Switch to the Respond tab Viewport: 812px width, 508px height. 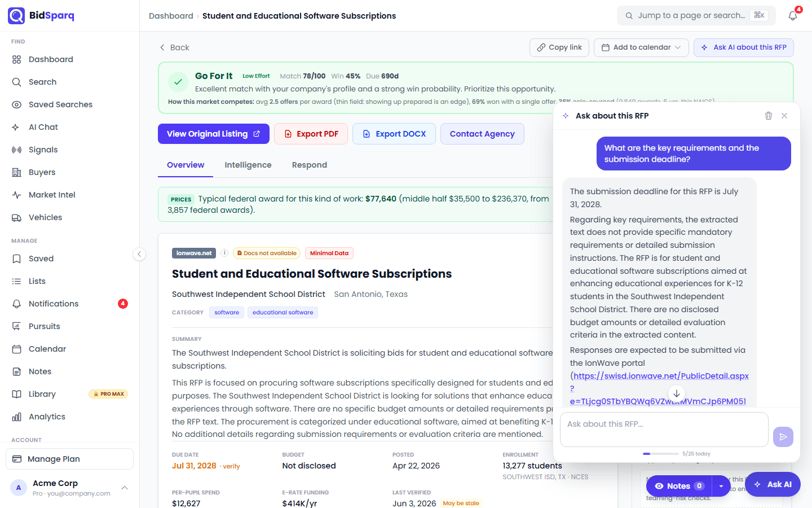(310, 165)
